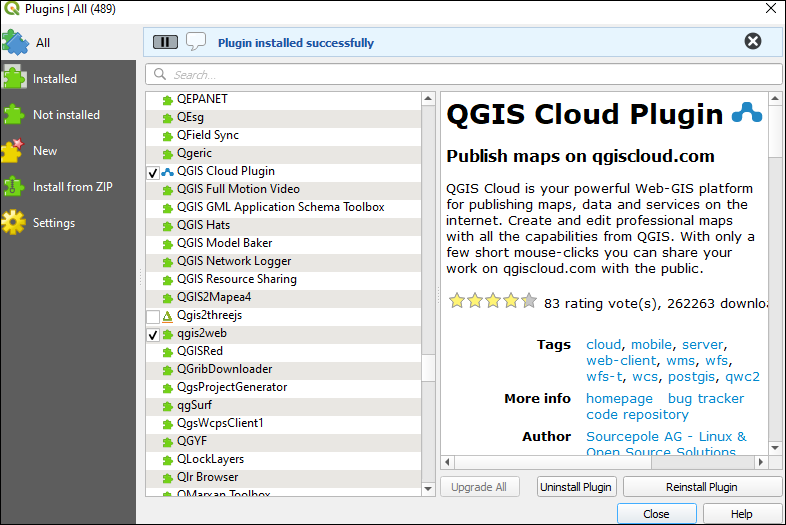
Task: Click description horizontal scrollbar right arrow
Action: pyautogui.click(x=761, y=462)
